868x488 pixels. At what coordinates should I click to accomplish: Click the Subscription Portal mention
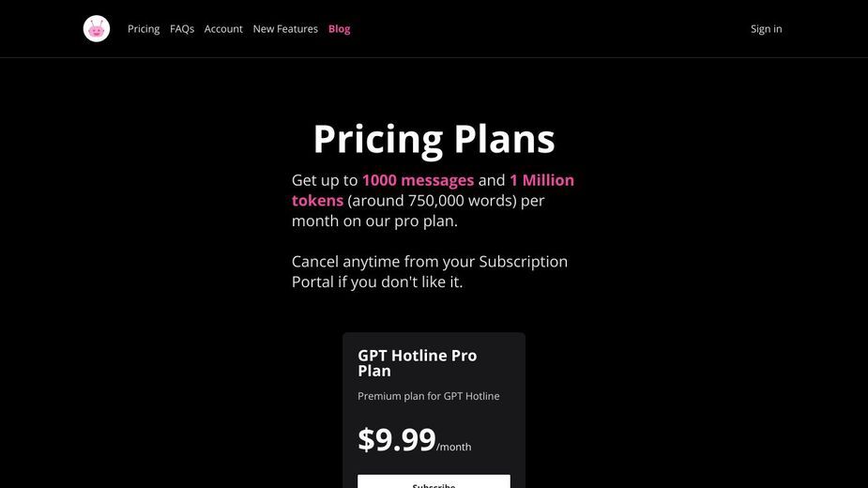point(524,262)
